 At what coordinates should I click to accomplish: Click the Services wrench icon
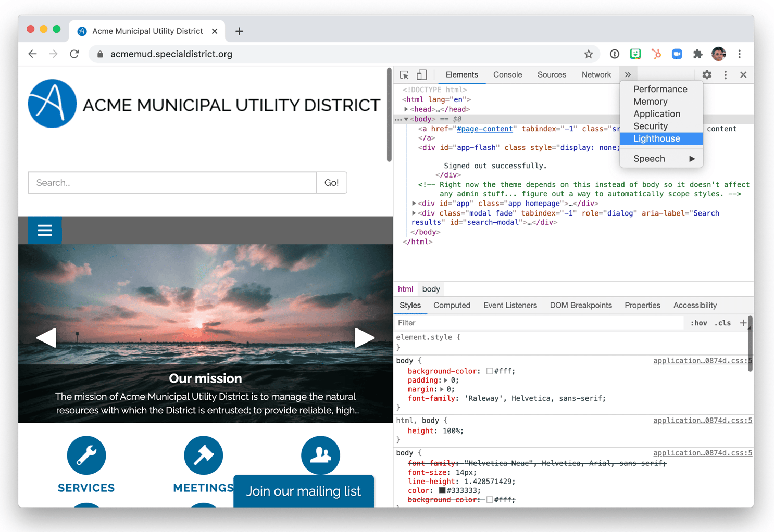click(x=86, y=455)
